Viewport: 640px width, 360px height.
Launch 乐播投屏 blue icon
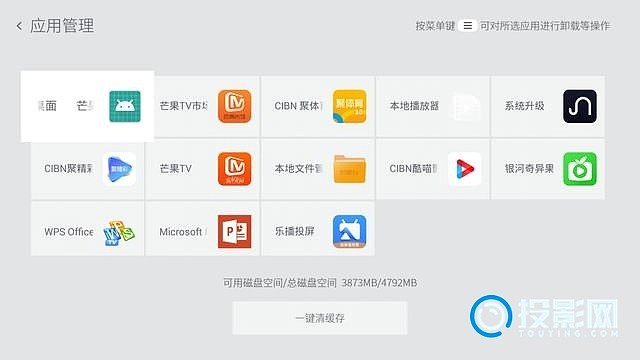(x=349, y=231)
